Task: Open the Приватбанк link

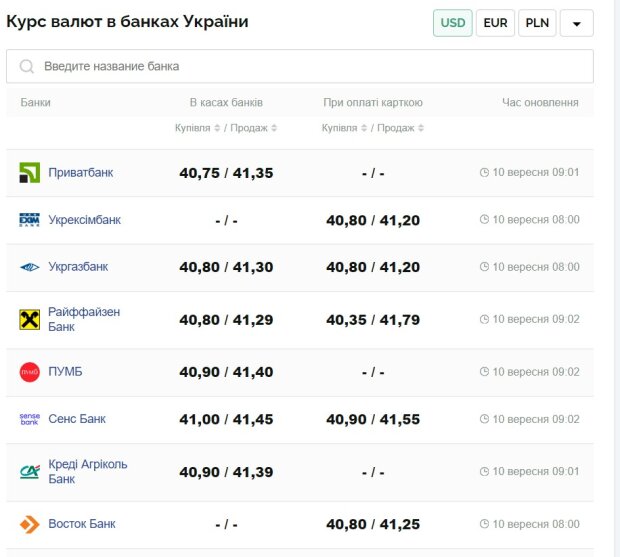Action: point(80,173)
